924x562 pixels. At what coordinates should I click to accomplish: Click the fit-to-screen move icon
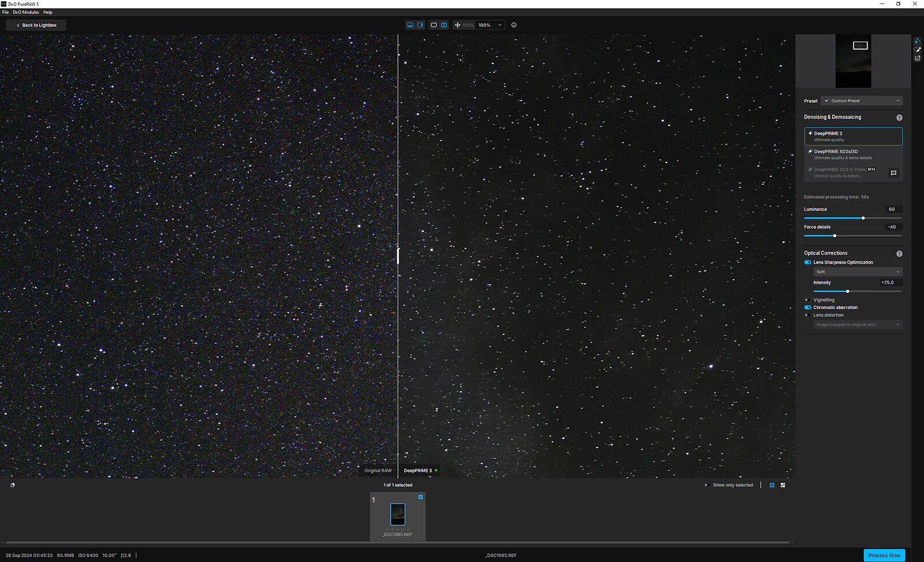(x=457, y=25)
